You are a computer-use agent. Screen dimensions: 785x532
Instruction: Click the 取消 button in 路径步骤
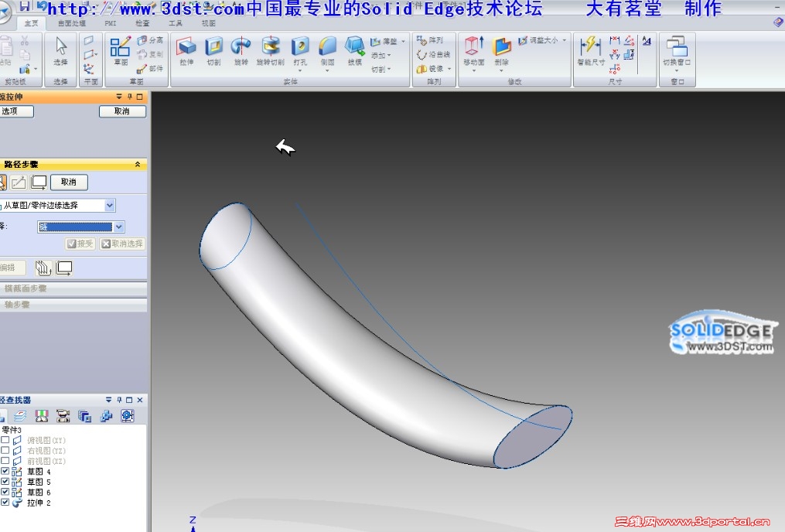(x=69, y=182)
